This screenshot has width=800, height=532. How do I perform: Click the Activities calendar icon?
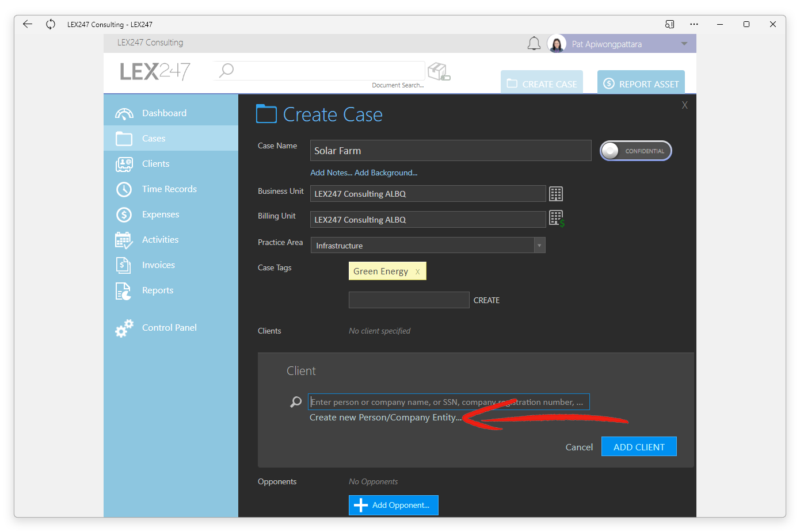coord(124,240)
